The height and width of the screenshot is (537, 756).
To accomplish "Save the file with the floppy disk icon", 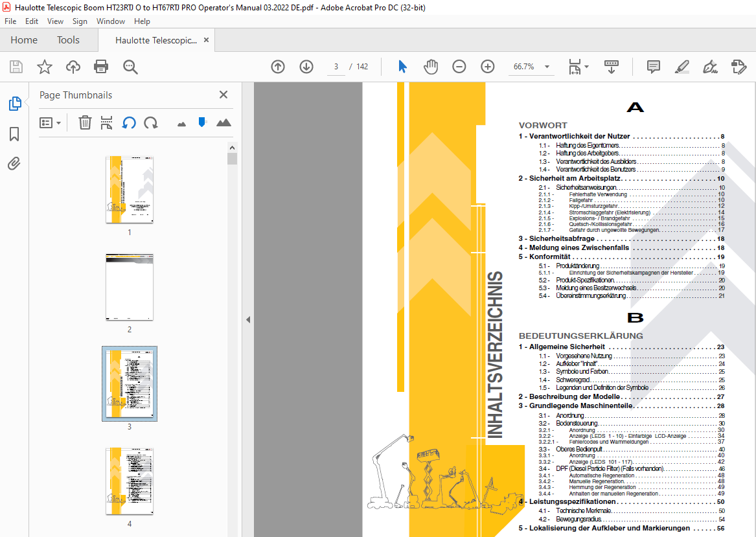I will click(16, 67).
